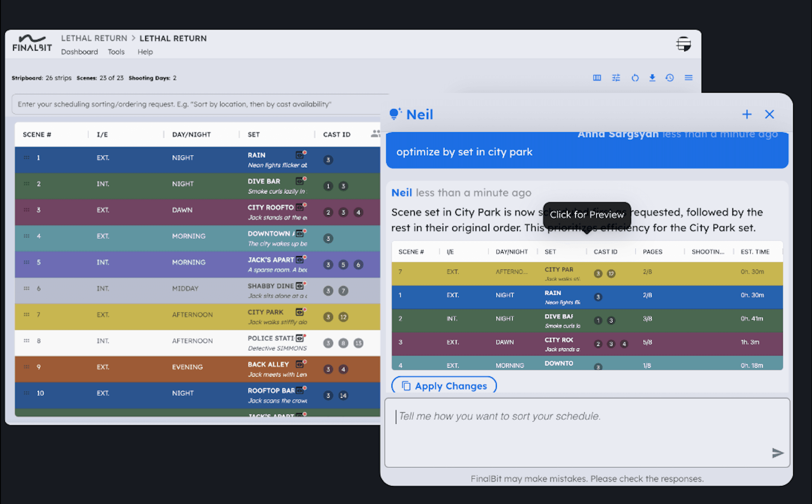The width and height of the screenshot is (812, 504).
Task: Open version history clock icon
Action: (669, 78)
